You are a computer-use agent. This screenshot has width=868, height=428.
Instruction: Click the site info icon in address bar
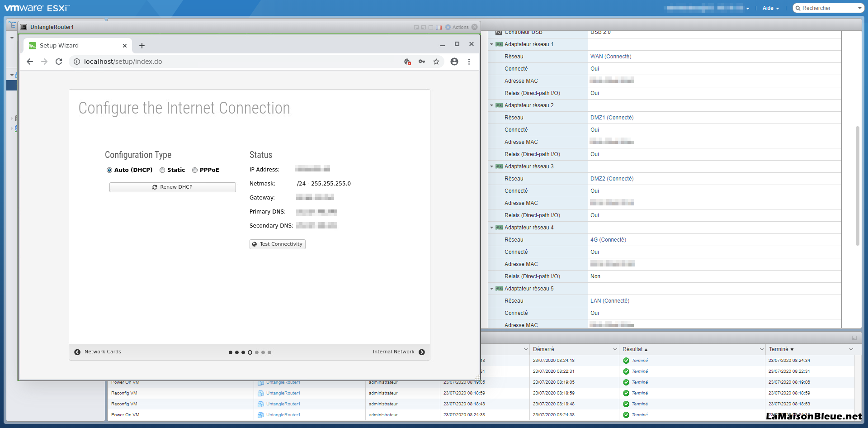pos(77,62)
